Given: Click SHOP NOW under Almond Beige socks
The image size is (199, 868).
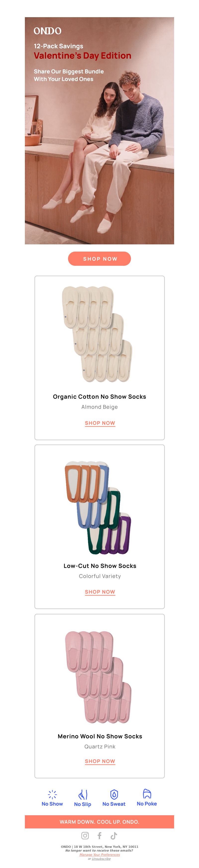Looking at the screenshot, I should coord(100,423).
